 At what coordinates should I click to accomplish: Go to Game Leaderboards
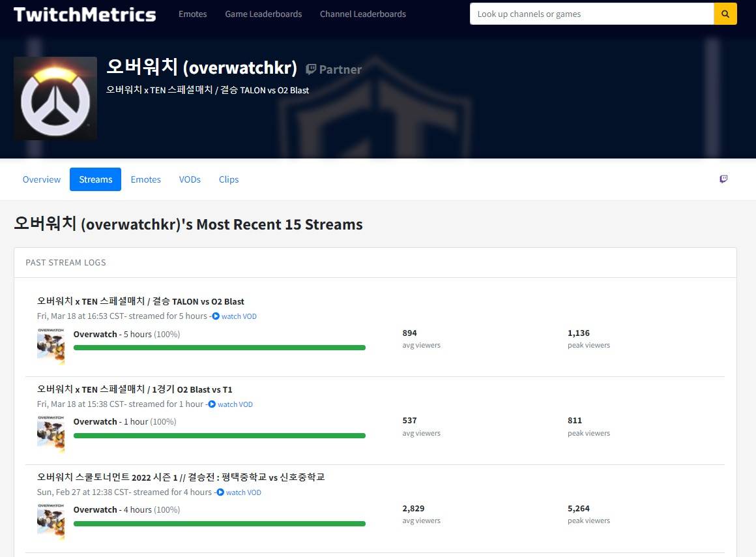(x=263, y=14)
